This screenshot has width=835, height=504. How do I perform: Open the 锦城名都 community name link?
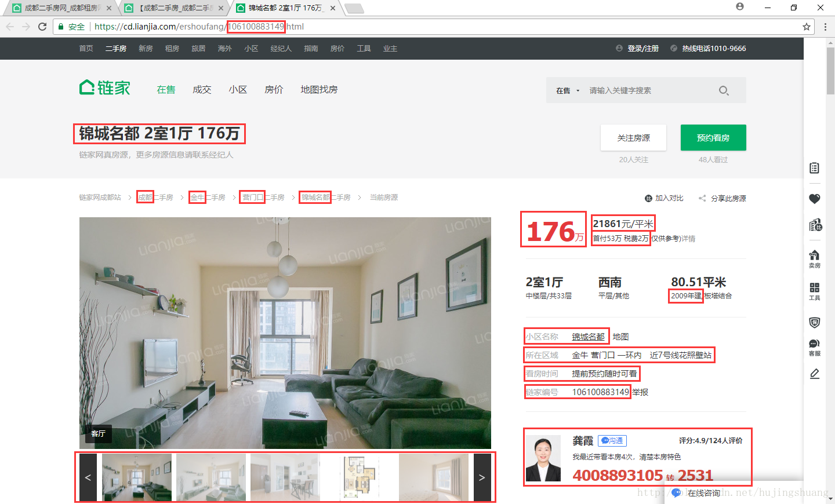click(x=589, y=337)
